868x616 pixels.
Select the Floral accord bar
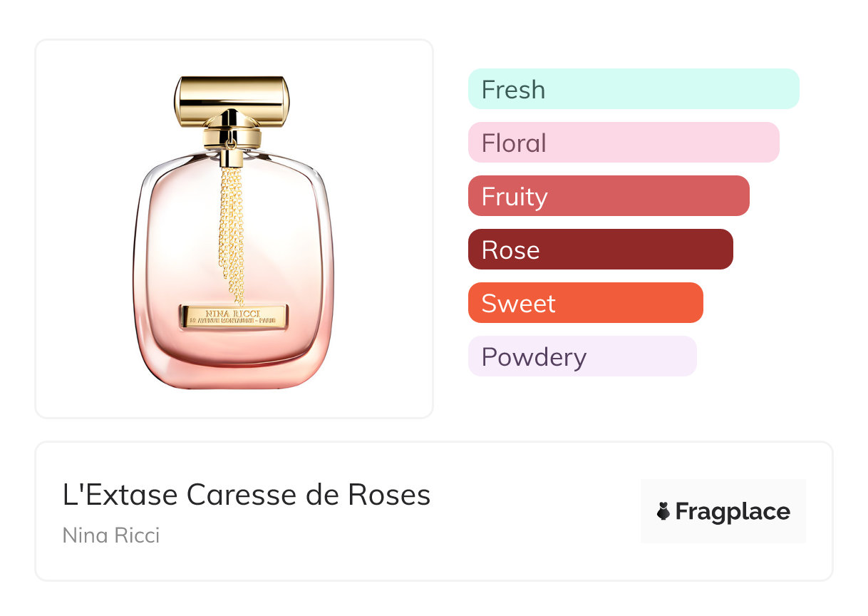(x=623, y=143)
